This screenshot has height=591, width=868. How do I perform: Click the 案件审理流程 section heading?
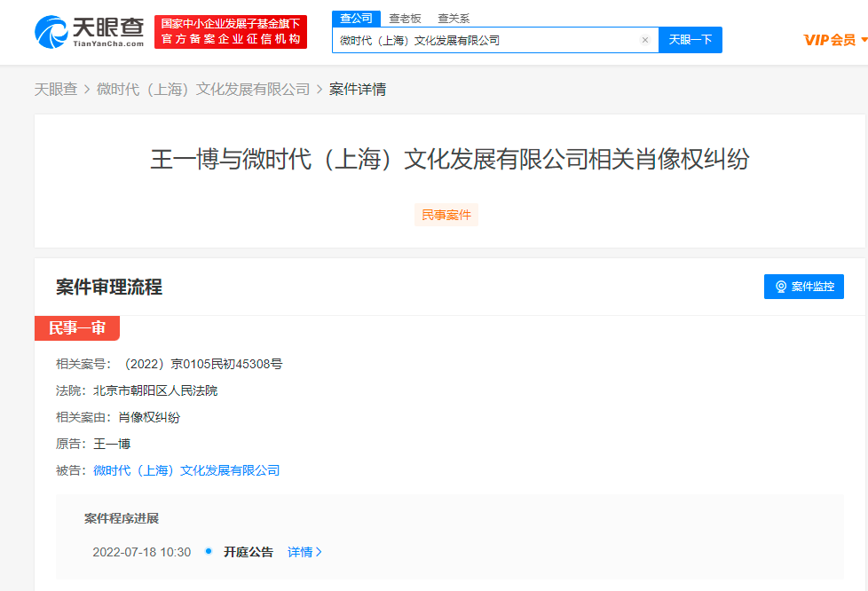pyautogui.click(x=109, y=287)
